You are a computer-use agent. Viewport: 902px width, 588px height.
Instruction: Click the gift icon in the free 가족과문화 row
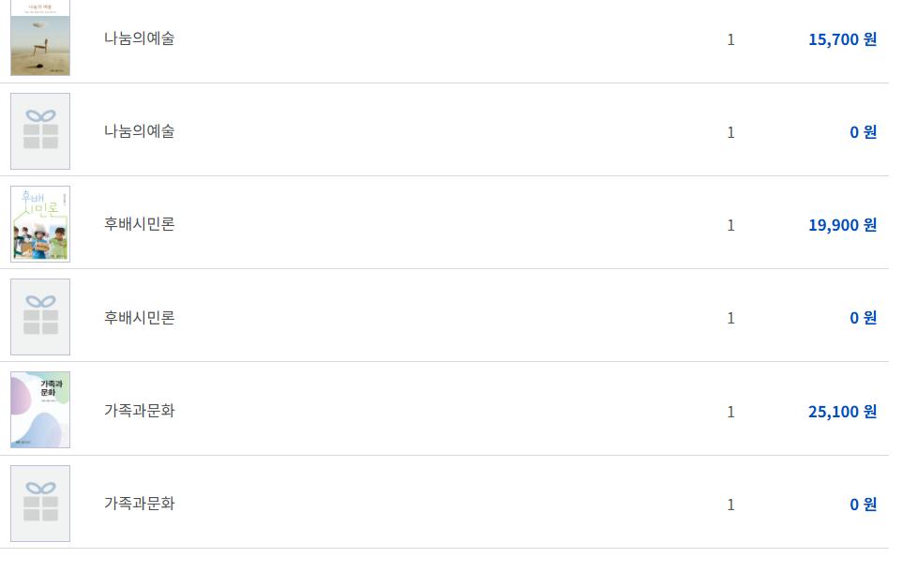[40, 504]
